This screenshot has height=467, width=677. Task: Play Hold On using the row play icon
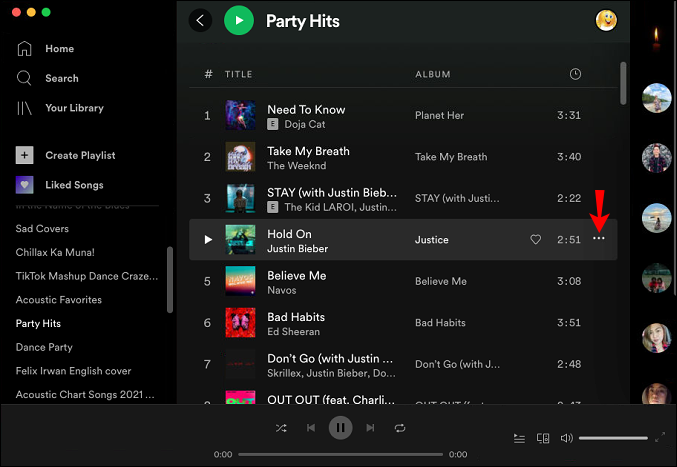click(208, 240)
